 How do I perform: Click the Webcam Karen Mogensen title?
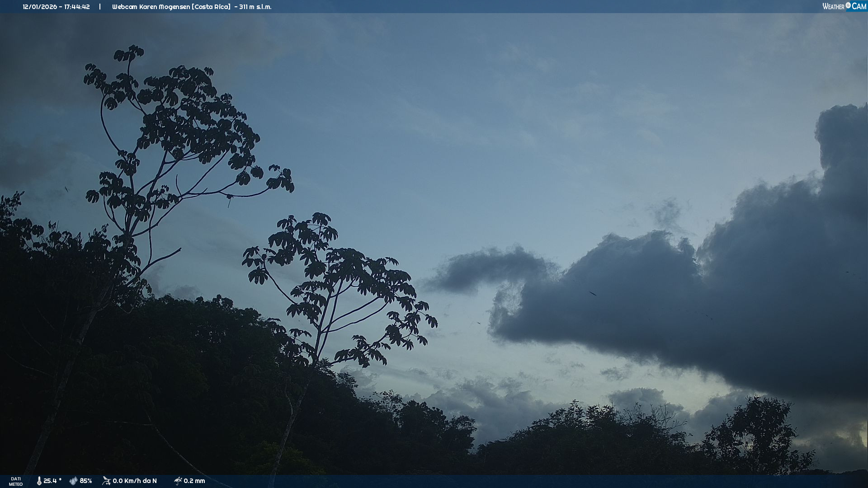(x=151, y=7)
